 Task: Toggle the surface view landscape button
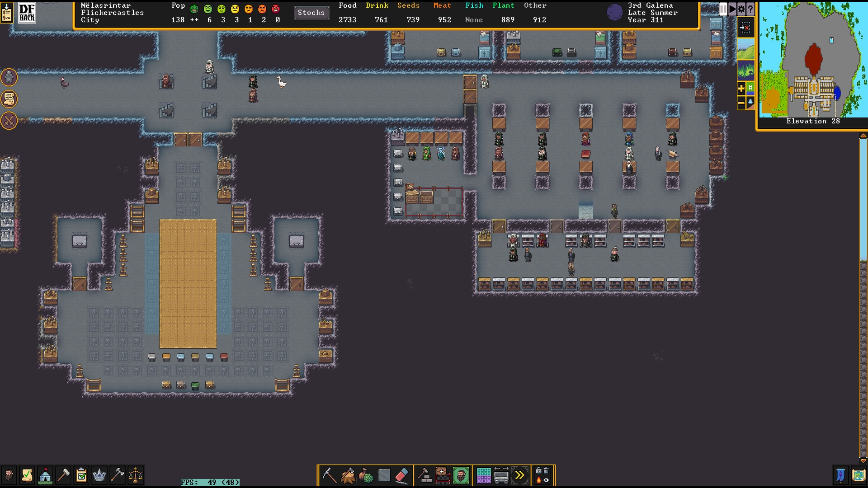tap(745, 49)
